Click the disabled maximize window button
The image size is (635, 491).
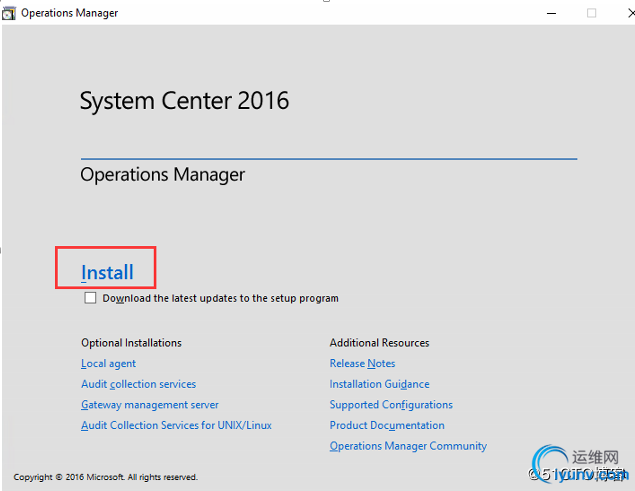pos(591,13)
